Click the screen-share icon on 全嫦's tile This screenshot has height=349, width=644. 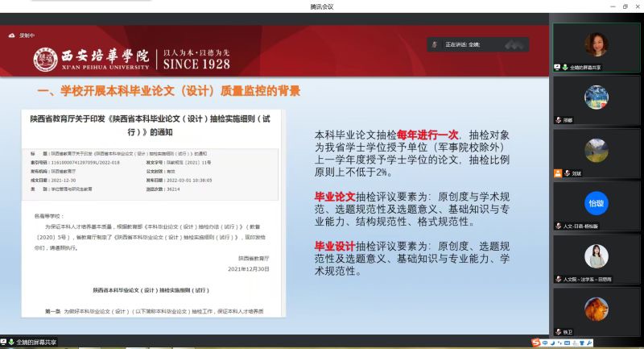pyautogui.click(x=557, y=67)
